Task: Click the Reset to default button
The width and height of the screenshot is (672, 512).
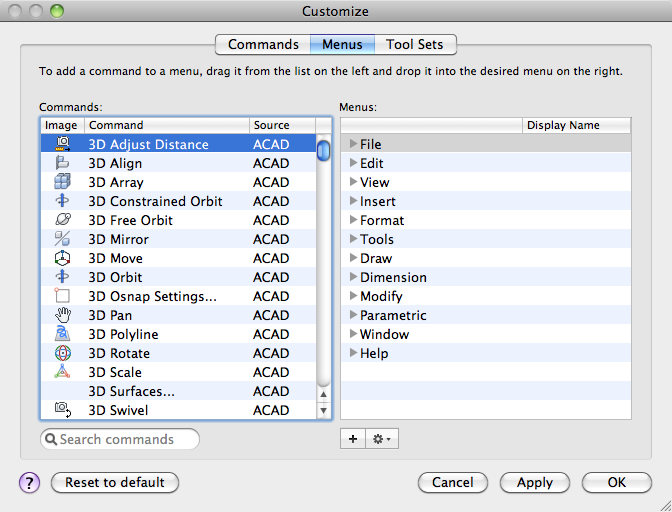Action: [x=115, y=483]
